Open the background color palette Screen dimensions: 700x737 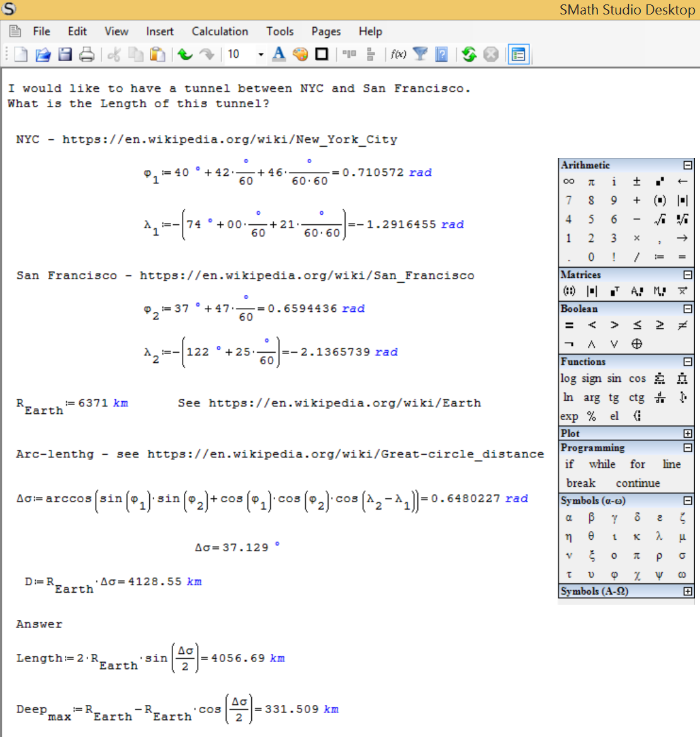tap(300, 55)
